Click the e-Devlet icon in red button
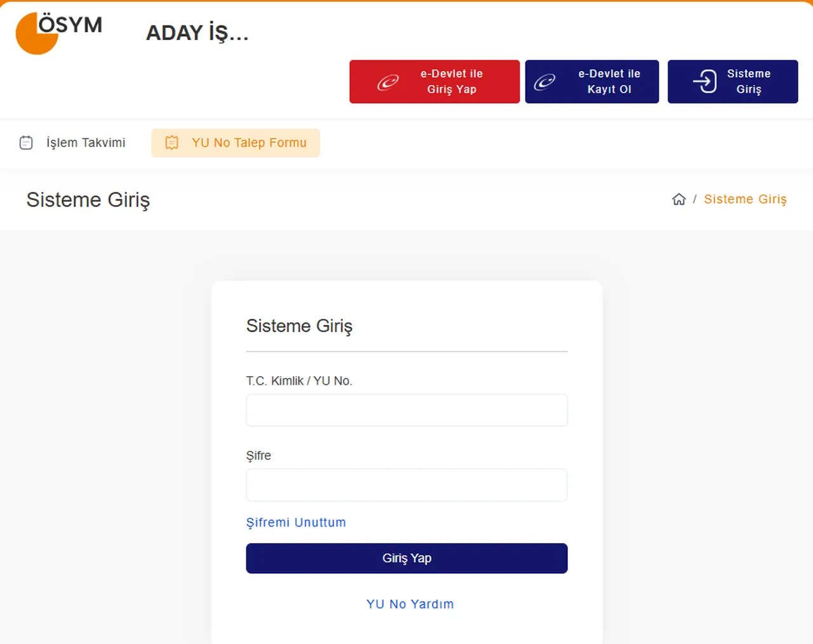The width and height of the screenshot is (813, 644). [388, 82]
